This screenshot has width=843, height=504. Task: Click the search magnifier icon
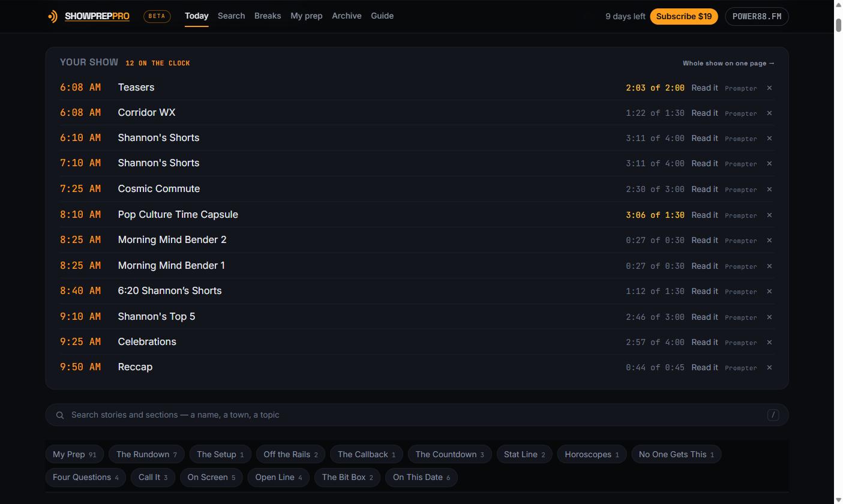[x=60, y=415]
